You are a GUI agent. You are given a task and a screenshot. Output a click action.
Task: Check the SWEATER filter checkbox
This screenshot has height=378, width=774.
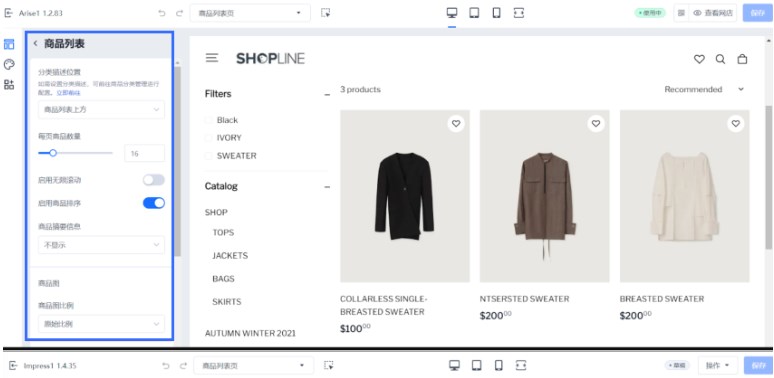[208, 155]
